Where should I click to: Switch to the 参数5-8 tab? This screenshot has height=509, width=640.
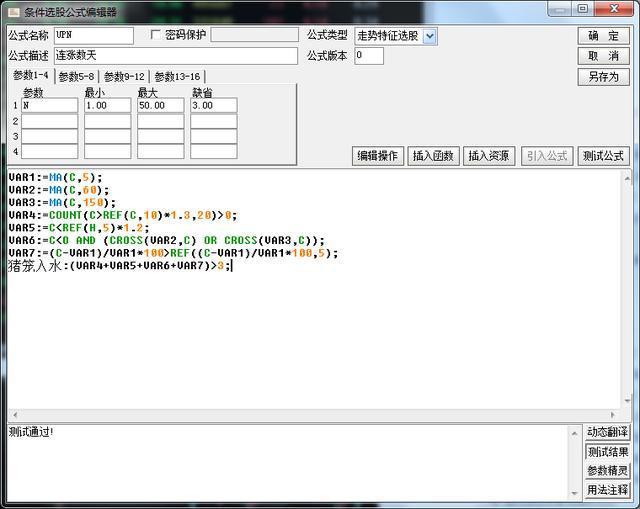pos(76,76)
